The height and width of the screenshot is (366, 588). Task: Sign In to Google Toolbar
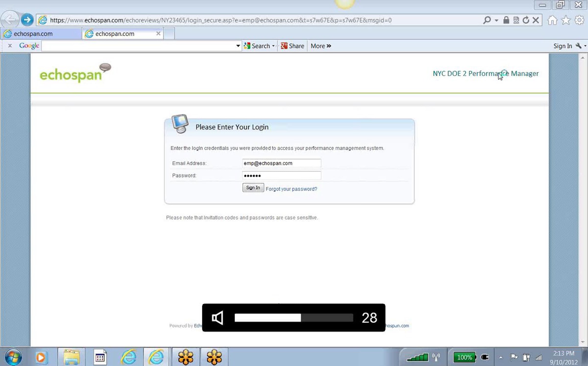coord(563,46)
